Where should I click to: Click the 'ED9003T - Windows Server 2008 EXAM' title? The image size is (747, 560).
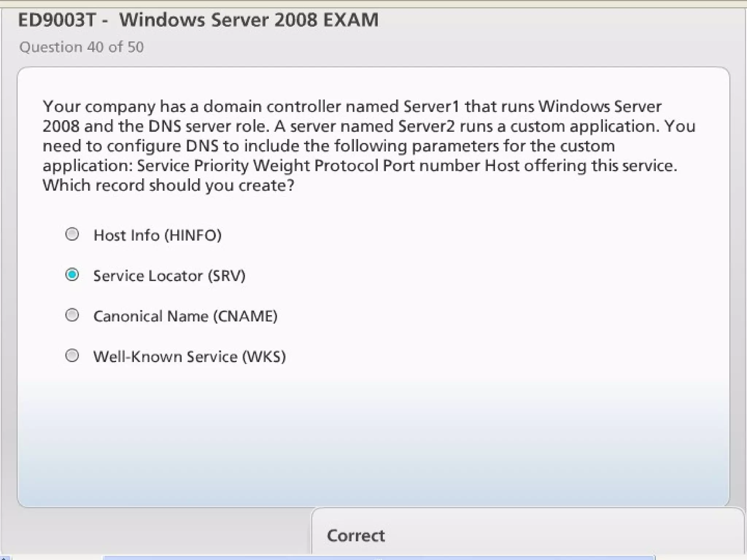[x=198, y=20]
